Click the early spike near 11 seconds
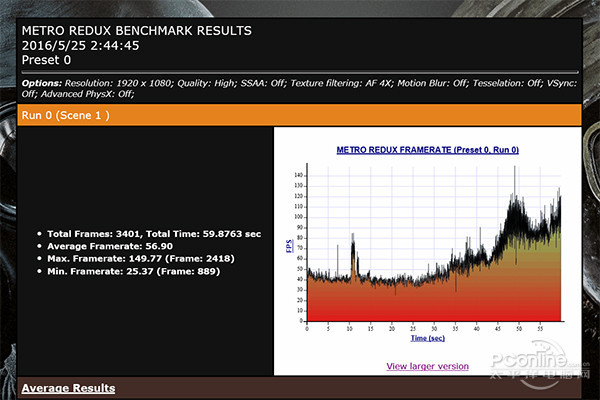600x400 pixels. pos(353,238)
